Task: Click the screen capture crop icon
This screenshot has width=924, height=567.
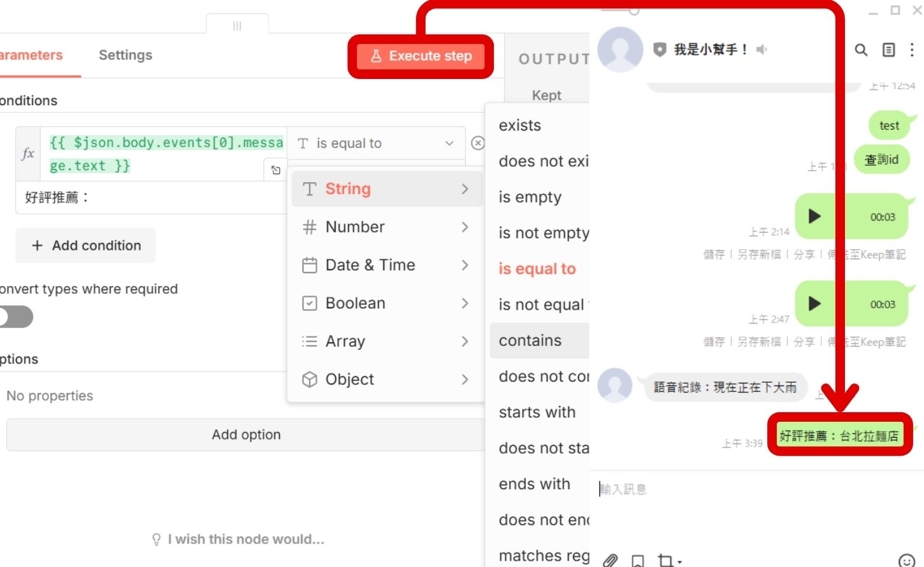Action: tap(666, 560)
